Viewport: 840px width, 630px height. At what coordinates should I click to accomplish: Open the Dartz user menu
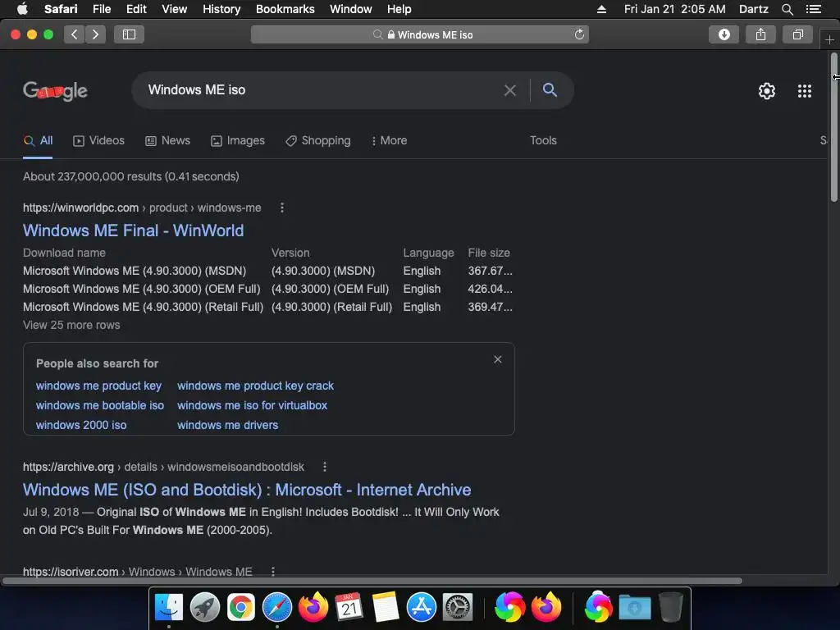[753, 9]
